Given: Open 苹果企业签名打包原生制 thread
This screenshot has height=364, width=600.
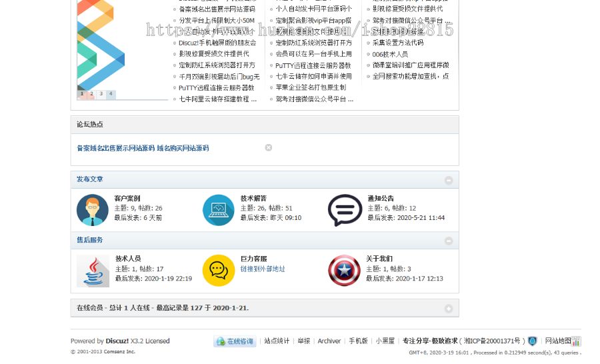Looking at the screenshot, I should 311,87.
